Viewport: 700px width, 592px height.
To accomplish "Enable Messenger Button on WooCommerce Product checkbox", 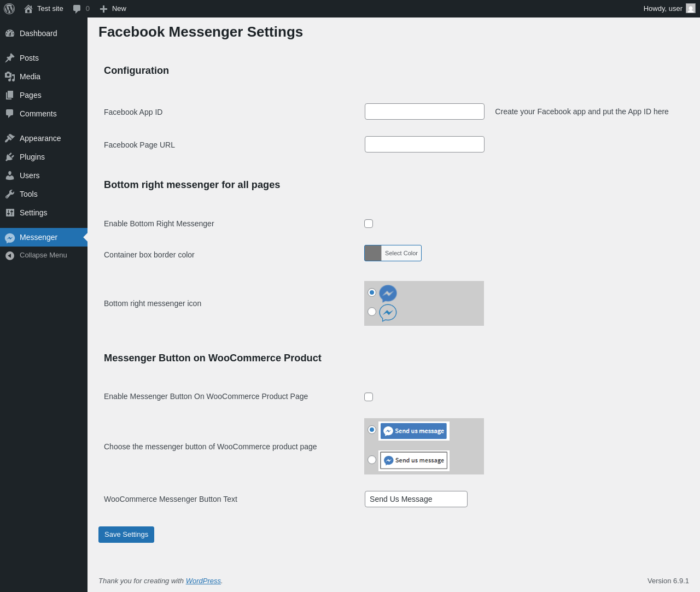I will pos(369,397).
